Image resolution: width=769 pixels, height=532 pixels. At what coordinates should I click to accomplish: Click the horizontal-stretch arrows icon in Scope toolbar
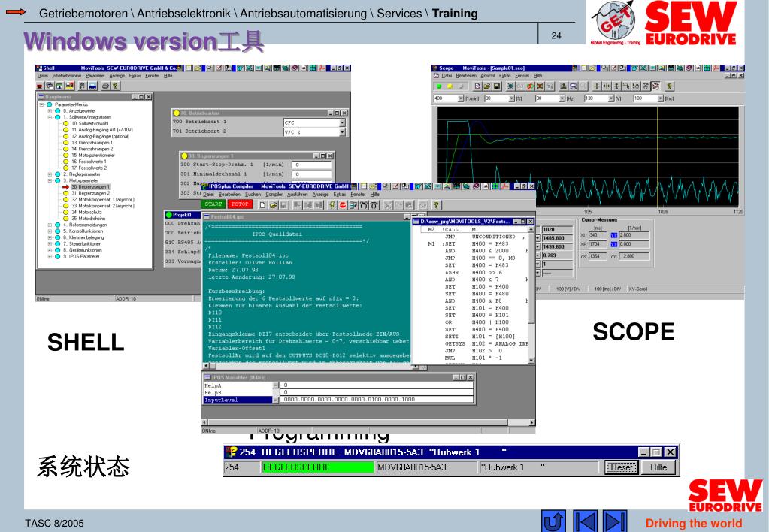tap(607, 86)
